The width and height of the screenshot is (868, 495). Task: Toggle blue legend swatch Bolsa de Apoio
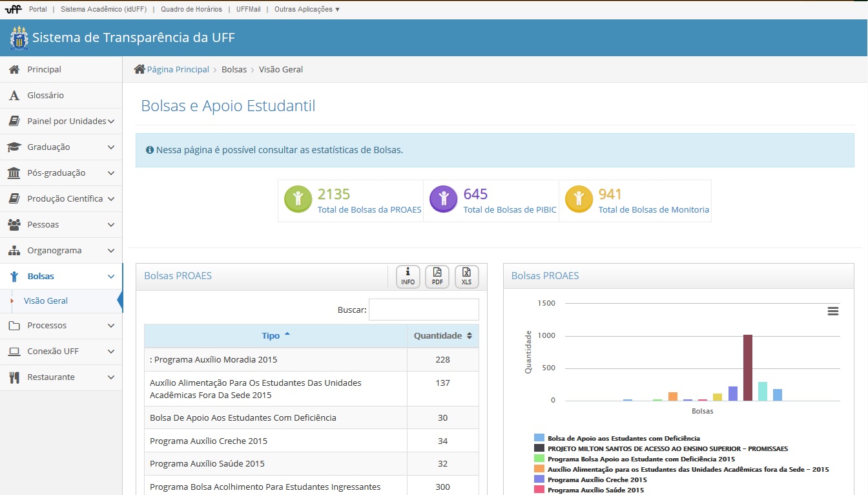pos(539,438)
